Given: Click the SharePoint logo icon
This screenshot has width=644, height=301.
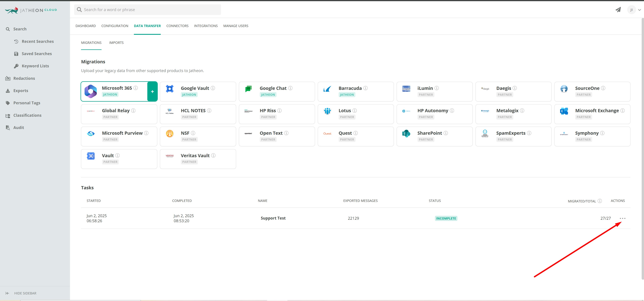Looking at the screenshot, I should (x=406, y=134).
